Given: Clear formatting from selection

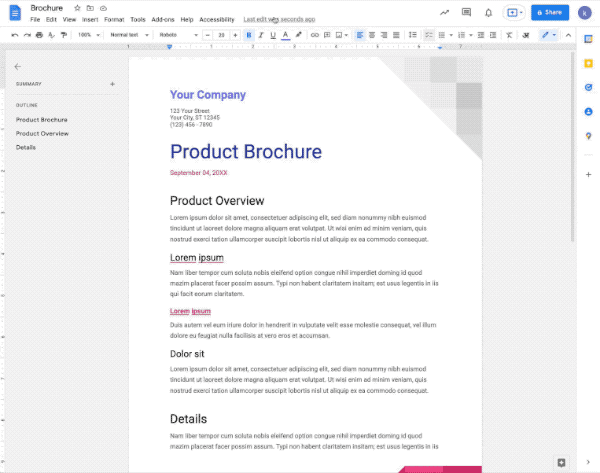Looking at the screenshot, I should pos(509,35).
